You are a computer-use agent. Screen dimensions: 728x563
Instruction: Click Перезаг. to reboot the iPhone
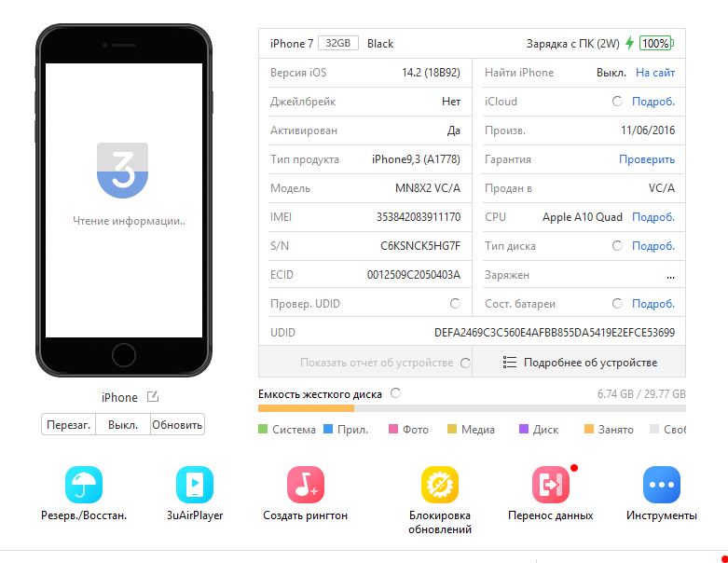click(x=68, y=425)
